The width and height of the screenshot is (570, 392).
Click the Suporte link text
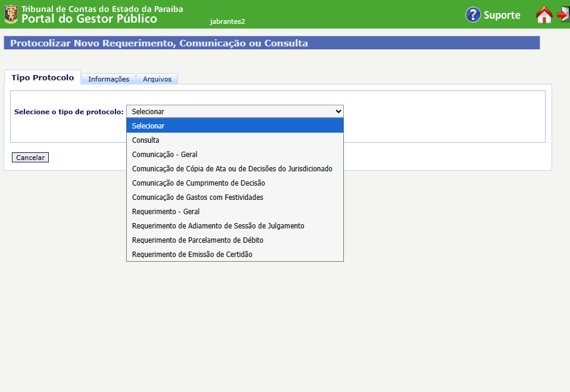tap(502, 15)
